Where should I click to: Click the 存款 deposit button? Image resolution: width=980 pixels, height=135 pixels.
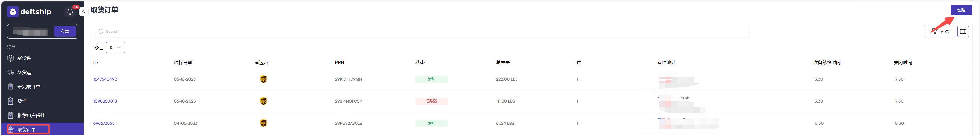[x=65, y=32]
